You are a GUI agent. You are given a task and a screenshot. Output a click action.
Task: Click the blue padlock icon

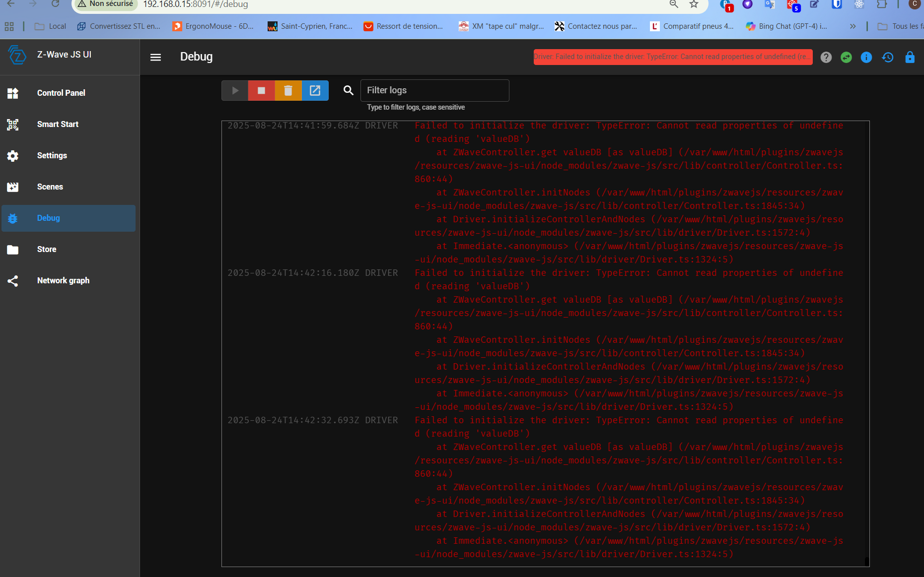pyautogui.click(x=910, y=57)
